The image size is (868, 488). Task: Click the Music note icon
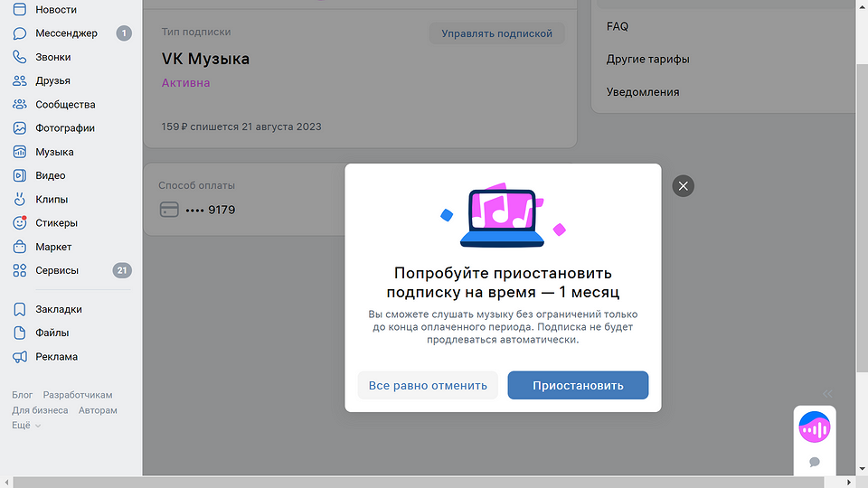click(20, 152)
